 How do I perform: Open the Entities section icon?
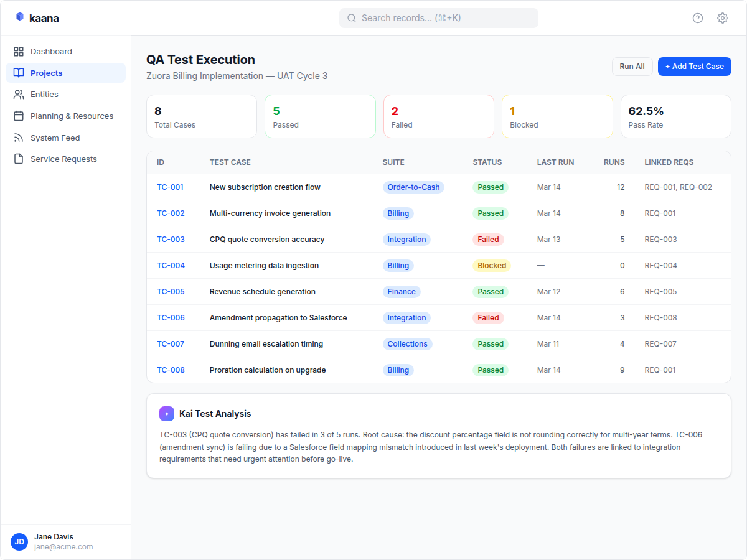19,94
